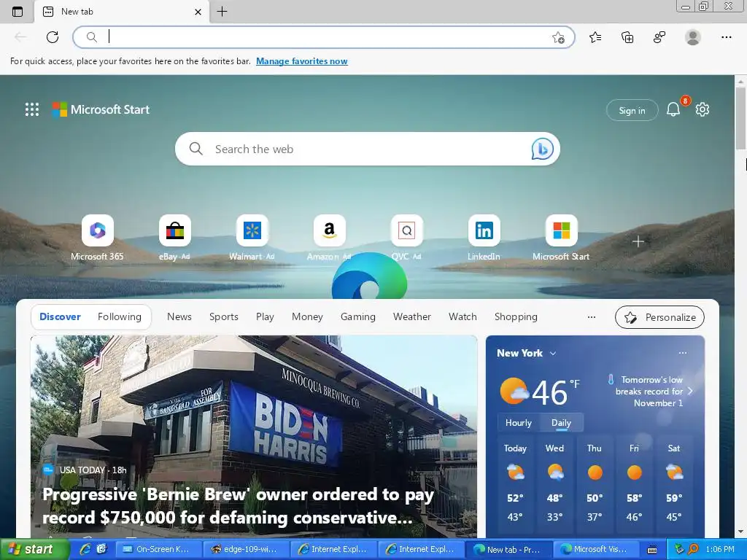Image resolution: width=747 pixels, height=560 pixels.
Task: Open browser essentials icon next to Collections
Action: click(x=659, y=37)
